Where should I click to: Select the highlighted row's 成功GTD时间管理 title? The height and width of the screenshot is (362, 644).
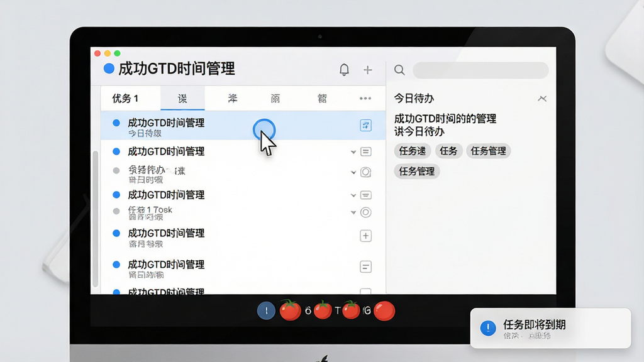click(166, 123)
